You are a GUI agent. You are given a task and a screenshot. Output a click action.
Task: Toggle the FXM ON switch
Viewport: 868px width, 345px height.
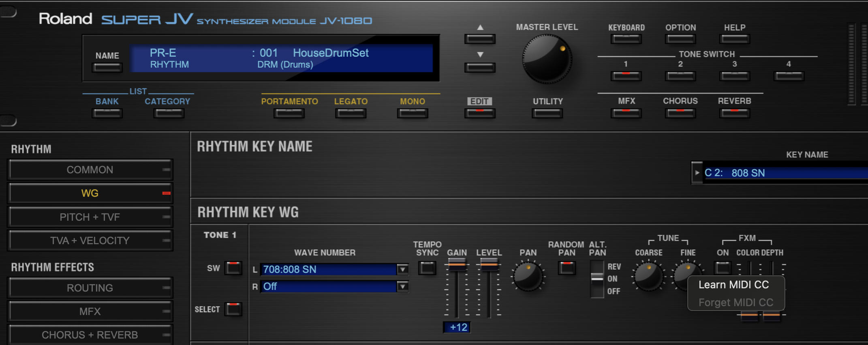click(723, 268)
